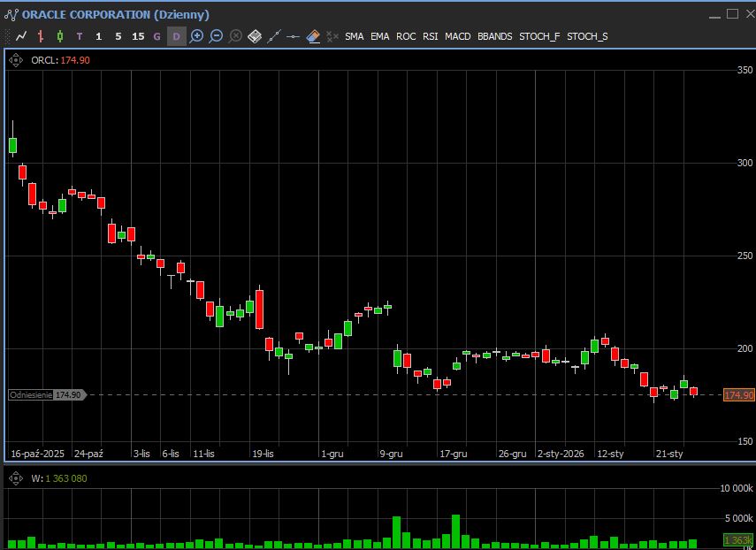
Task: Add the BBANDS indicator
Action: 494,36
